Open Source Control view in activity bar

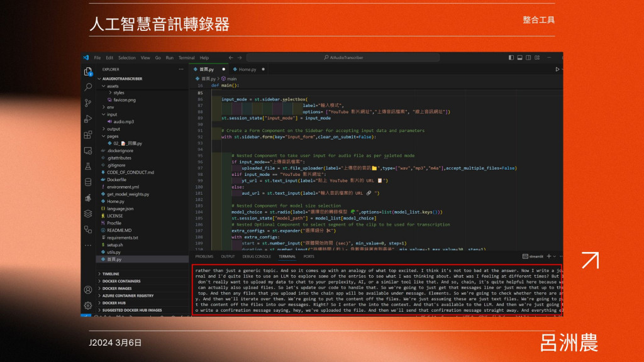(88, 103)
